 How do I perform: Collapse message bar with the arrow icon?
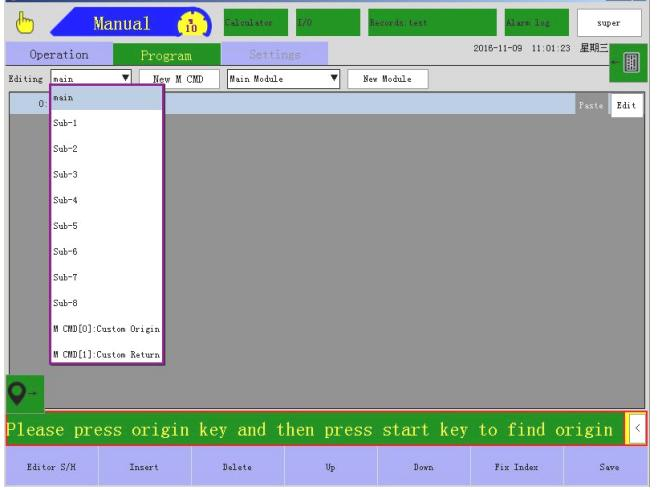coord(638,429)
